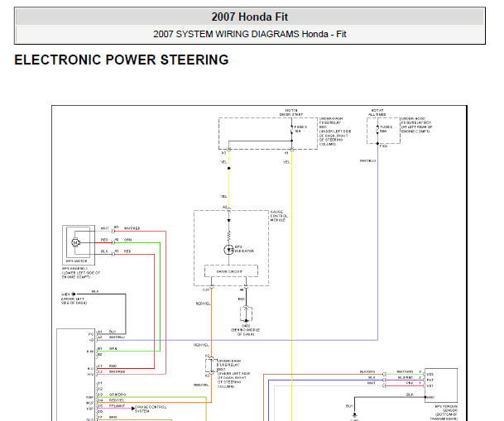The height and width of the screenshot is (421, 504).
Task: Click the EPS indicator lamp symbol
Action: (x=228, y=250)
